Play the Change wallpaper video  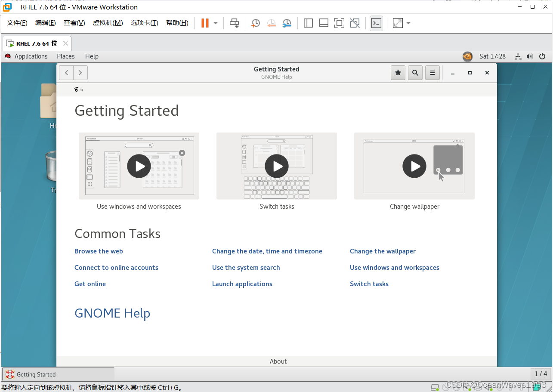pyautogui.click(x=414, y=166)
